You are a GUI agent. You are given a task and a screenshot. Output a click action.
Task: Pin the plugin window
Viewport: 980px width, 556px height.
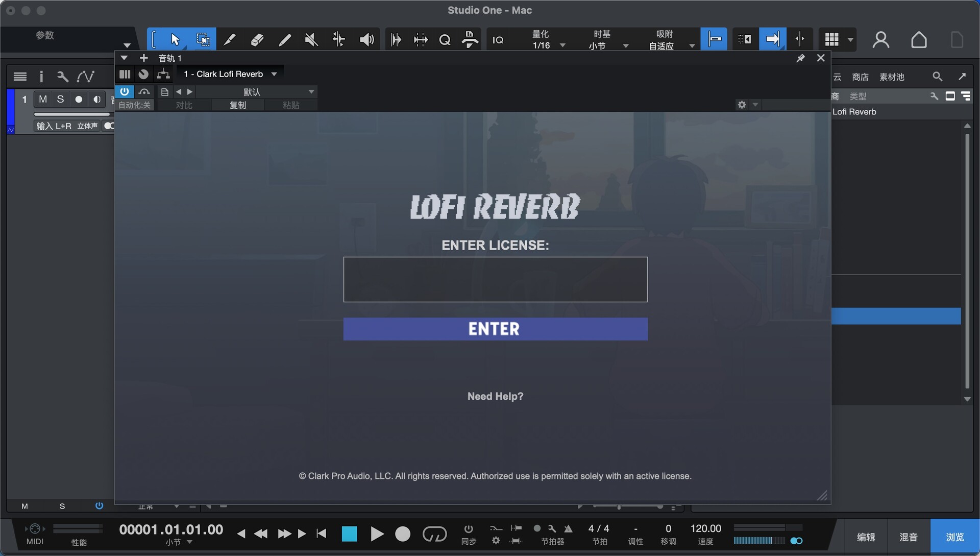(800, 58)
